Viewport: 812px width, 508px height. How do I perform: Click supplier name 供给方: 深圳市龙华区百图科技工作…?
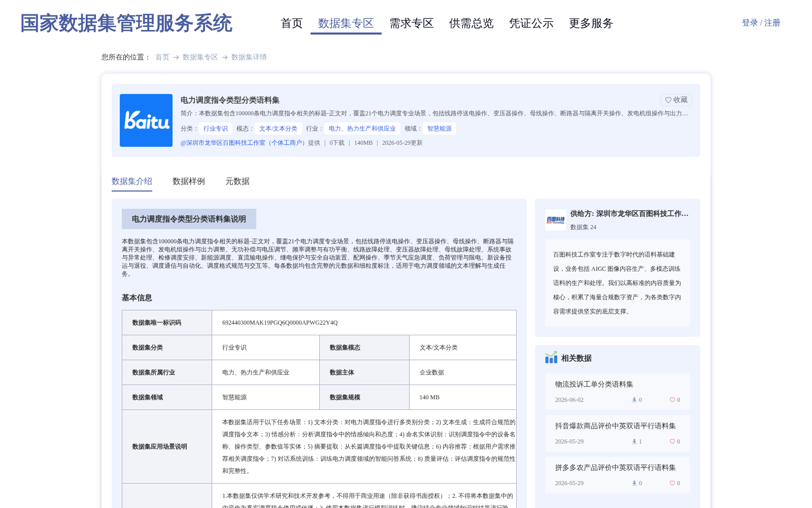[x=629, y=214]
